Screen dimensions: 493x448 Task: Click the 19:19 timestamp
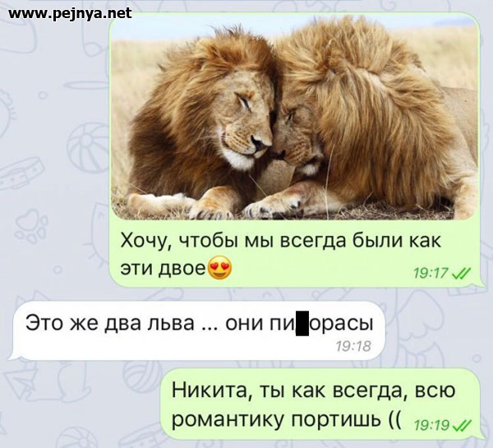431,426
